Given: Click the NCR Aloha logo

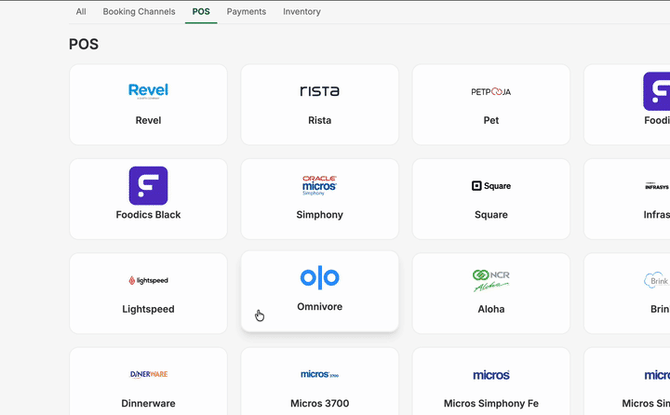Looking at the screenshot, I should tap(491, 280).
